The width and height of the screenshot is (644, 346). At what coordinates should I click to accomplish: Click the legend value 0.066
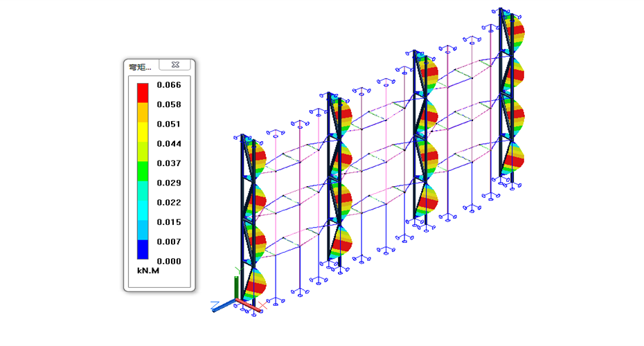[169, 85]
